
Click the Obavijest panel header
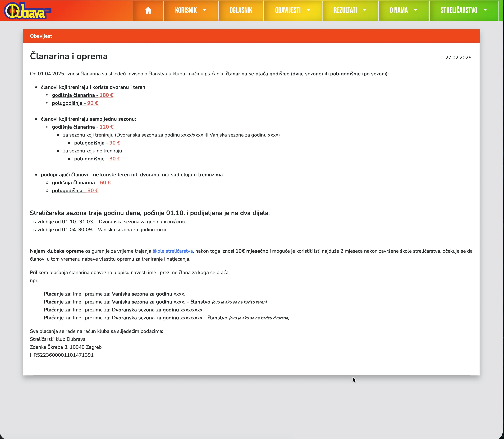point(41,36)
